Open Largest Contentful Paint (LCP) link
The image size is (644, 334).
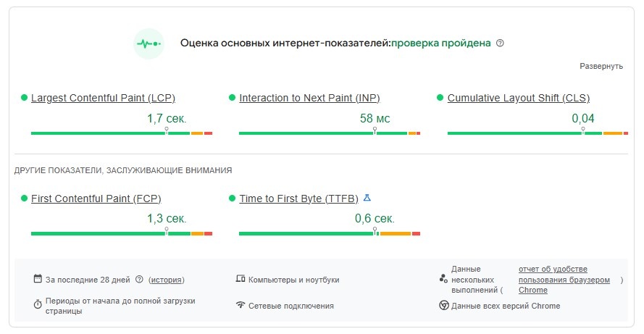tap(103, 98)
